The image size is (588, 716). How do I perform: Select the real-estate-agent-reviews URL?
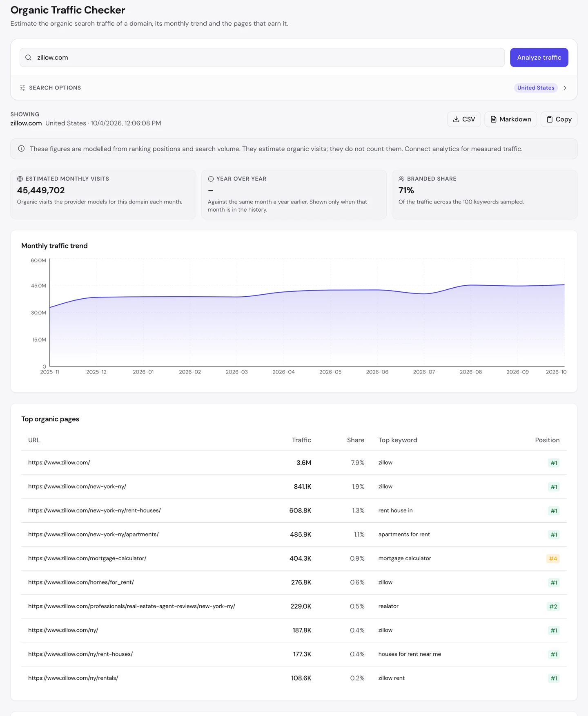click(x=131, y=606)
